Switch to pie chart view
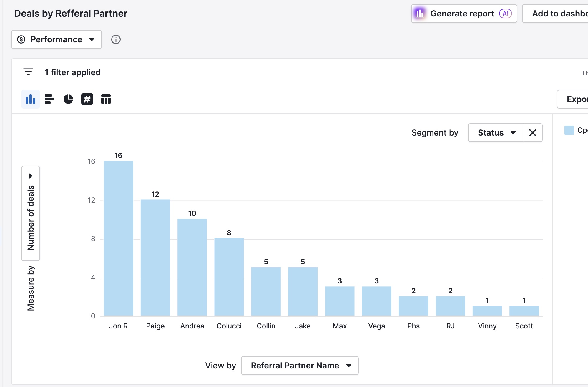Image resolution: width=588 pixels, height=387 pixels. click(x=68, y=99)
